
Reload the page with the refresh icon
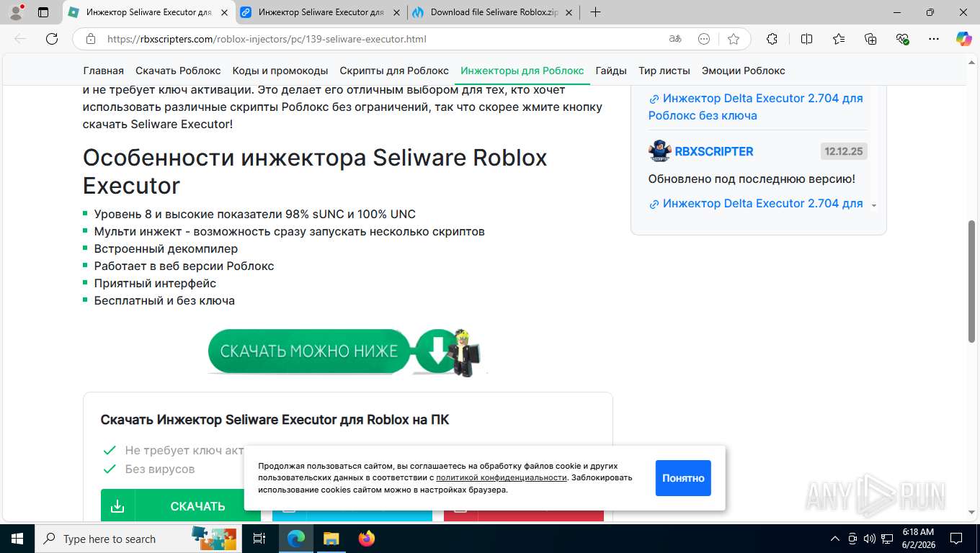tap(52, 39)
